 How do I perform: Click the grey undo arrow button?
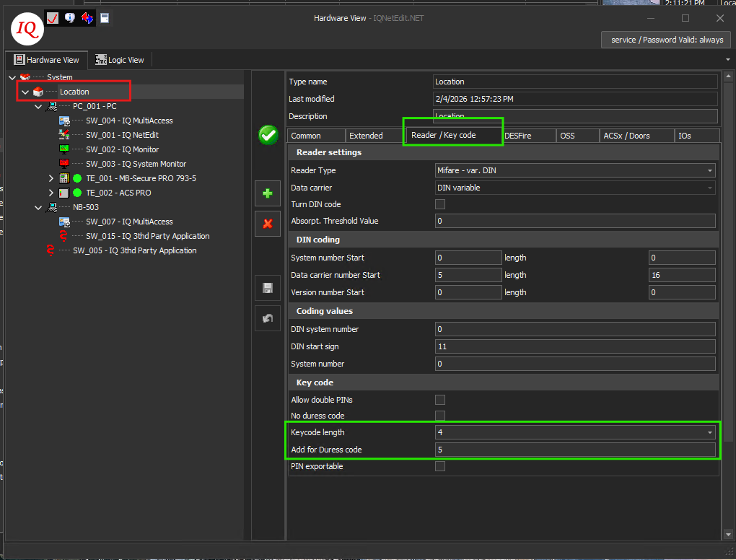click(268, 318)
